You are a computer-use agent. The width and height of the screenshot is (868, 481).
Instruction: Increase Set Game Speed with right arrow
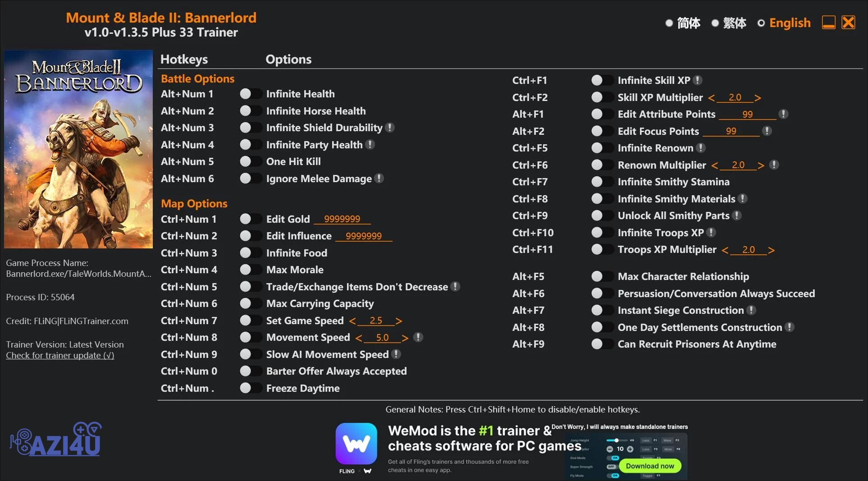coord(398,321)
